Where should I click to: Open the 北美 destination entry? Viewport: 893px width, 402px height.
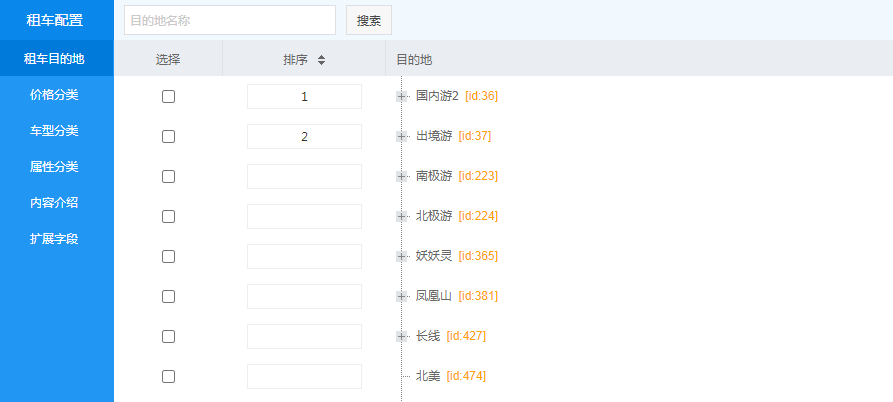click(428, 376)
